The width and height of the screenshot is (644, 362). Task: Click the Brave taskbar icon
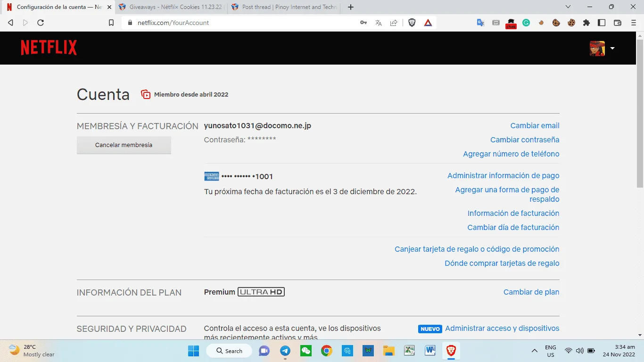(451, 351)
